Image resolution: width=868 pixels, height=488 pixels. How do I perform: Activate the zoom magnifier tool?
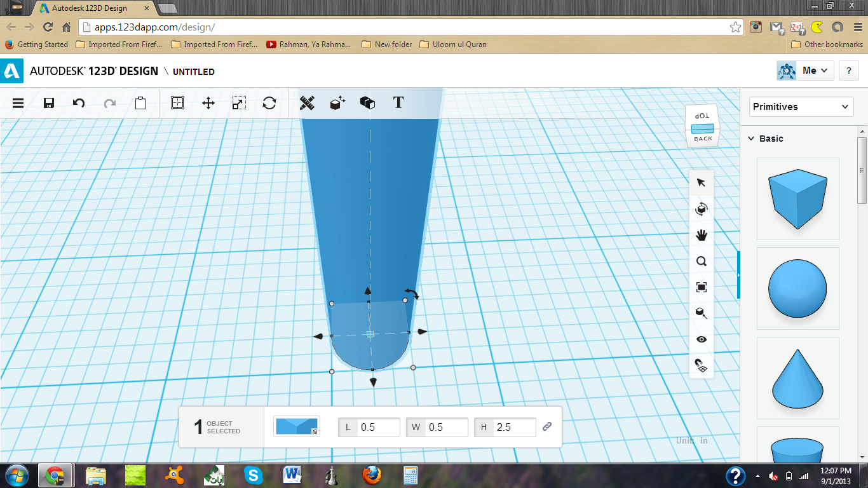(x=702, y=261)
